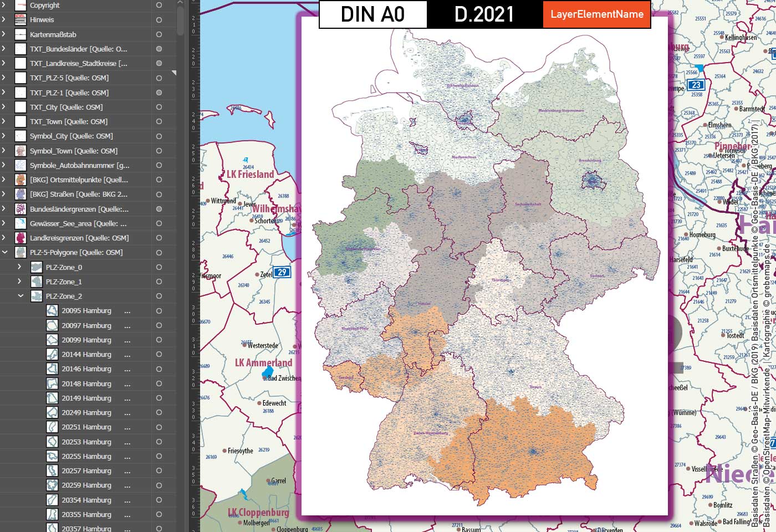
Task: Click the 20097 Hamburg layer thumbnail
Action: 52,325
